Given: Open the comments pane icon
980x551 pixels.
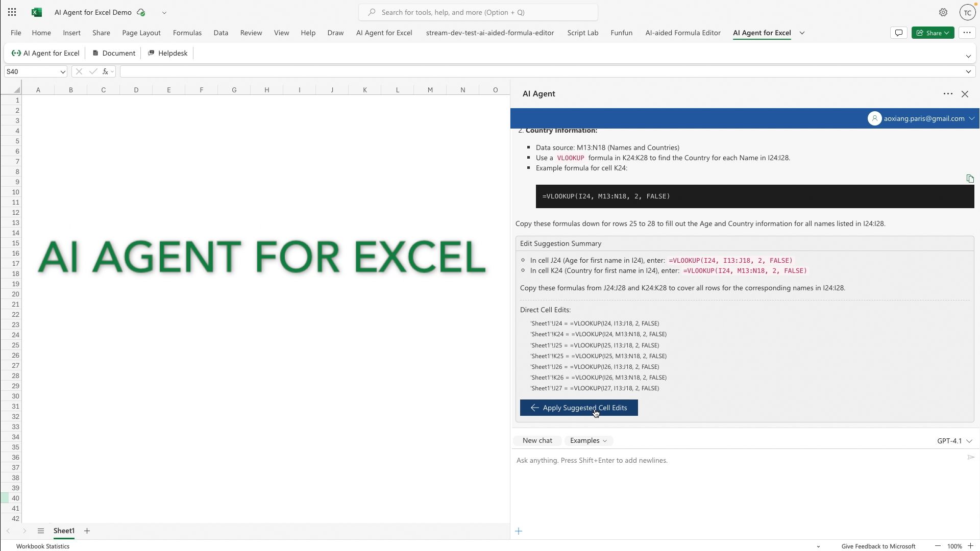Looking at the screenshot, I should click(x=899, y=33).
